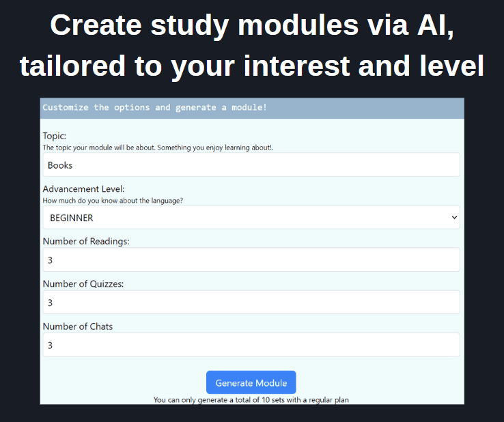Select the BEGINNER value text in the selector
The width and height of the screenshot is (504, 422).
72,218
